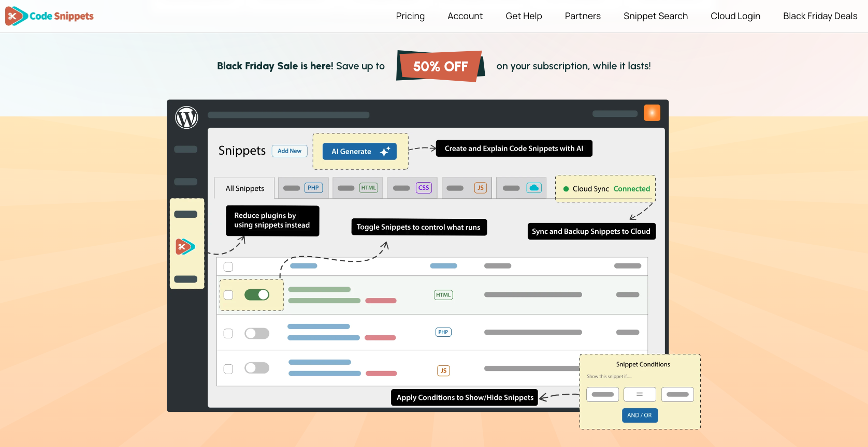The height and width of the screenshot is (447, 868).
Task: Tick the header select-all checkbox
Action: (228, 267)
